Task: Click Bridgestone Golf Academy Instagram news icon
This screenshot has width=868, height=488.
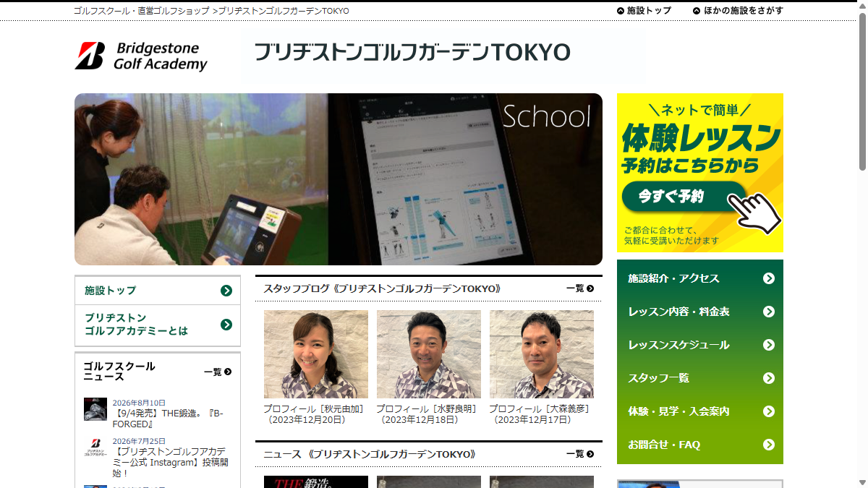Action: pos(95,448)
